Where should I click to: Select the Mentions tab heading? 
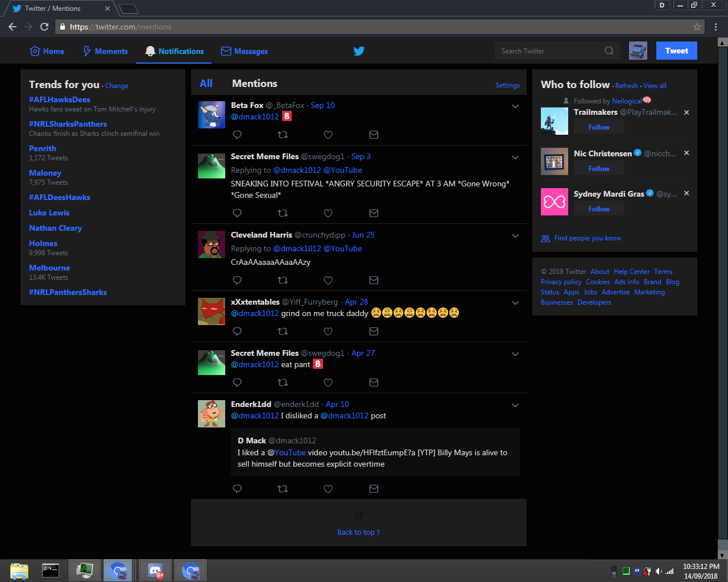point(255,84)
